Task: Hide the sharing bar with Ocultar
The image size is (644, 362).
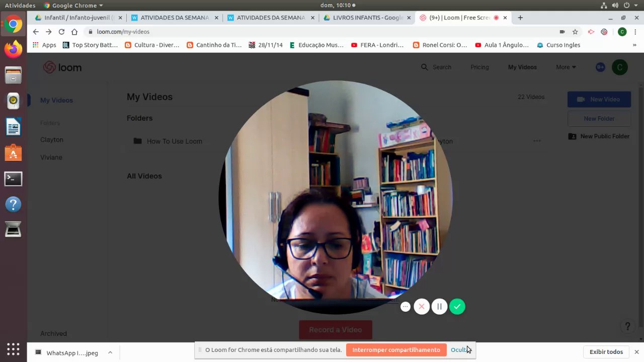Action: (460, 350)
